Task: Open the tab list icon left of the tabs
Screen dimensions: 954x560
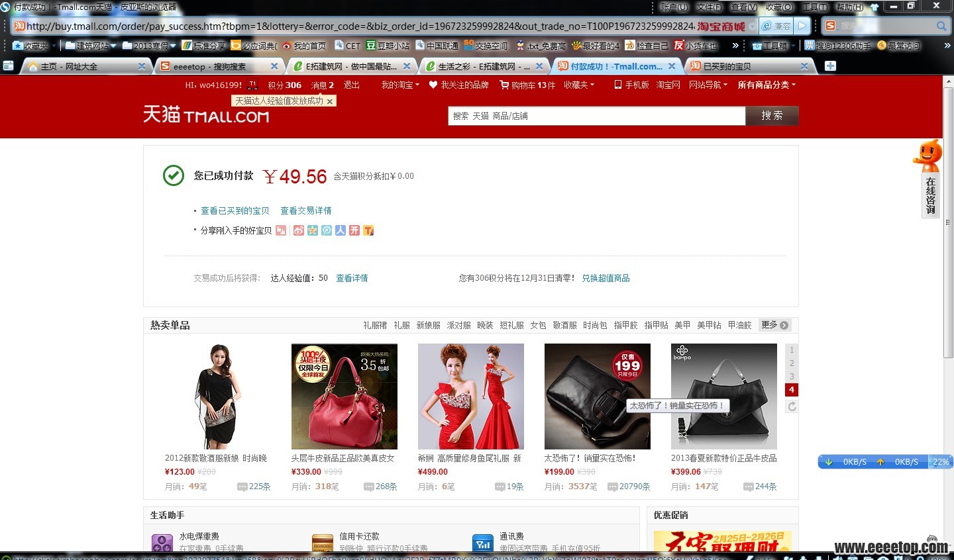Action: 8,66
